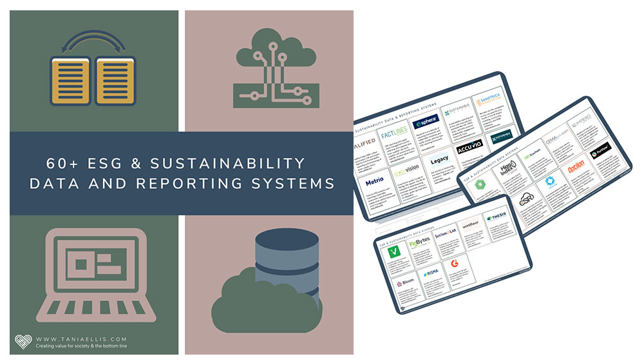The width and height of the screenshot is (644, 363).
Task: Click the cloud circuit tree icon
Action: [276, 68]
